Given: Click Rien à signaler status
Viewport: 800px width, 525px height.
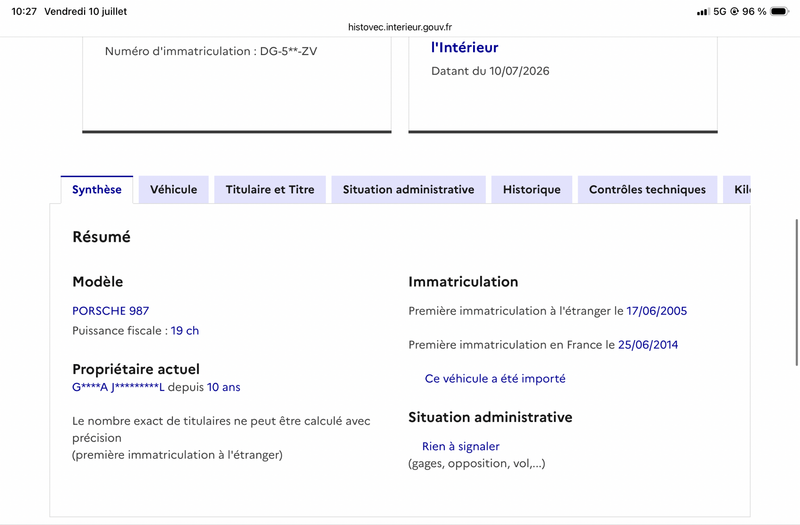Looking at the screenshot, I should click(x=461, y=446).
